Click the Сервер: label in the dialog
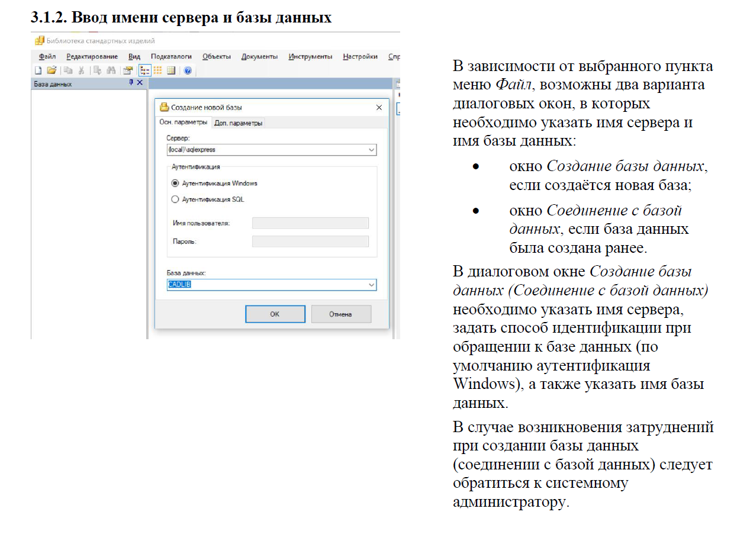Viewport: 750px width, 560px height. pyautogui.click(x=178, y=137)
